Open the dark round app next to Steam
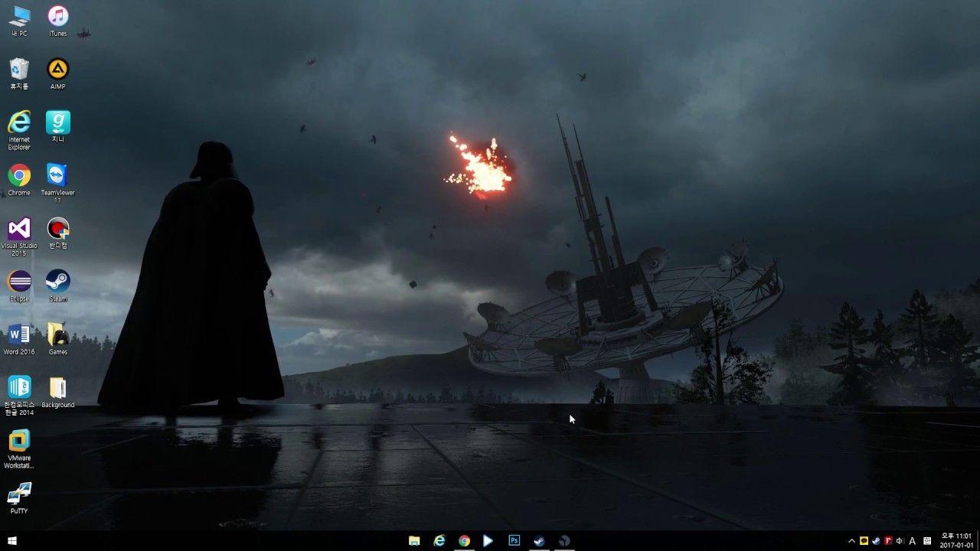The height and width of the screenshot is (551, 980). [564, 540]
